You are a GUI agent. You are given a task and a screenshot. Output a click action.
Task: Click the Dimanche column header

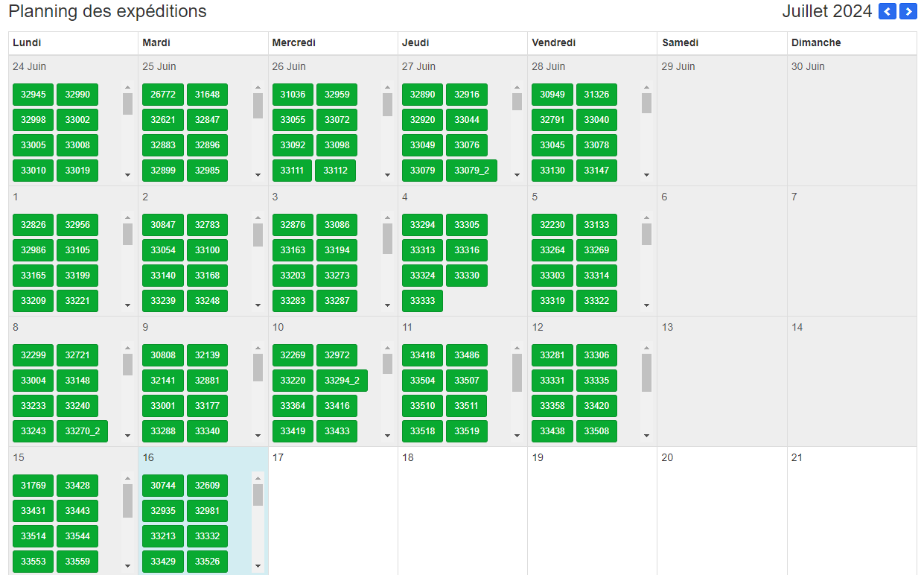(851, 43)
